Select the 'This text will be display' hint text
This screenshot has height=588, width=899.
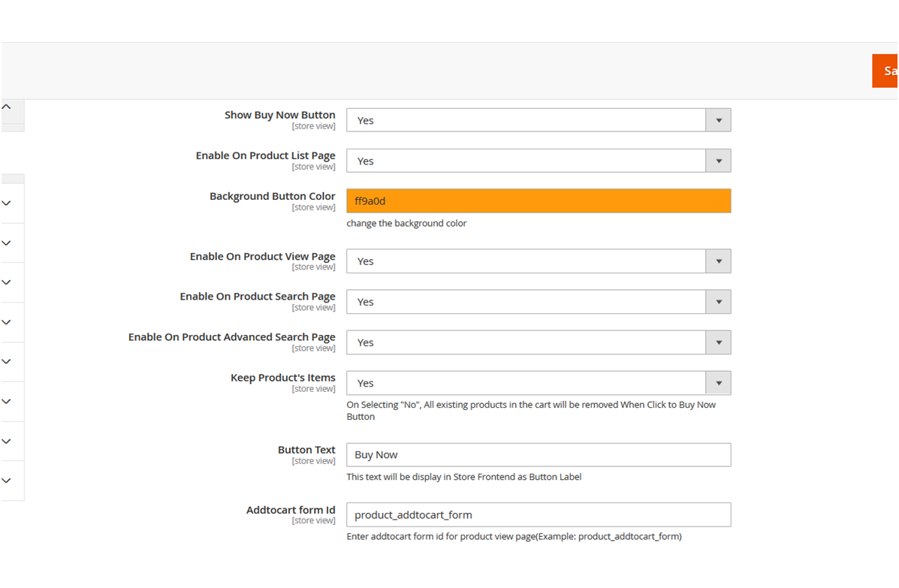[464, 477]
